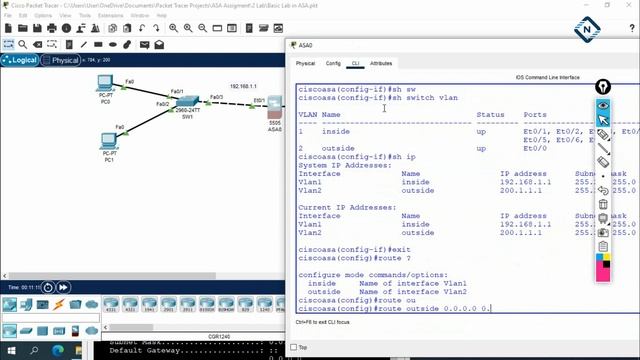Select PC1 in the logical workspace
Screen dimensions: 640x360
pyautogui.click(x=109, y=141)
